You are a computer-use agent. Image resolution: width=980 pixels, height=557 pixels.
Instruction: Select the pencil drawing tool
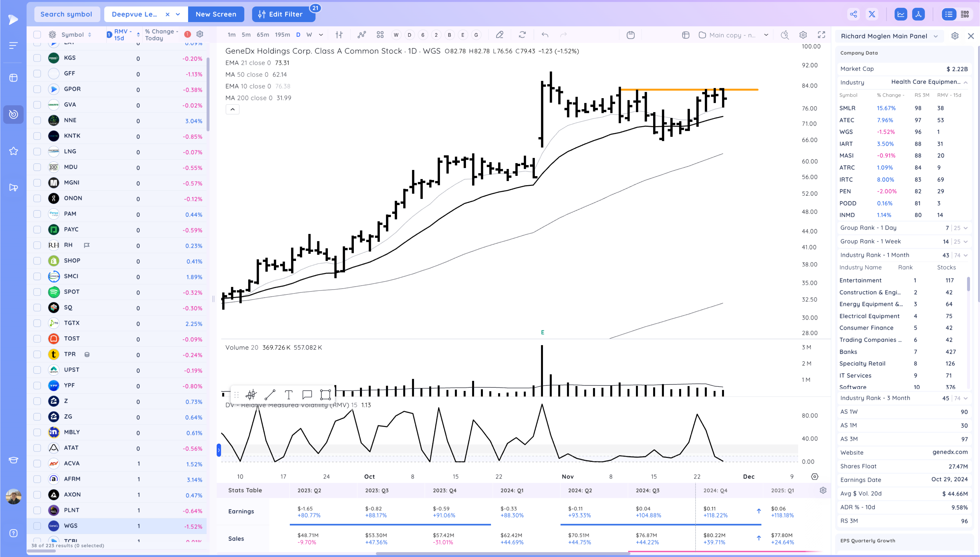[x=500, y=35]
